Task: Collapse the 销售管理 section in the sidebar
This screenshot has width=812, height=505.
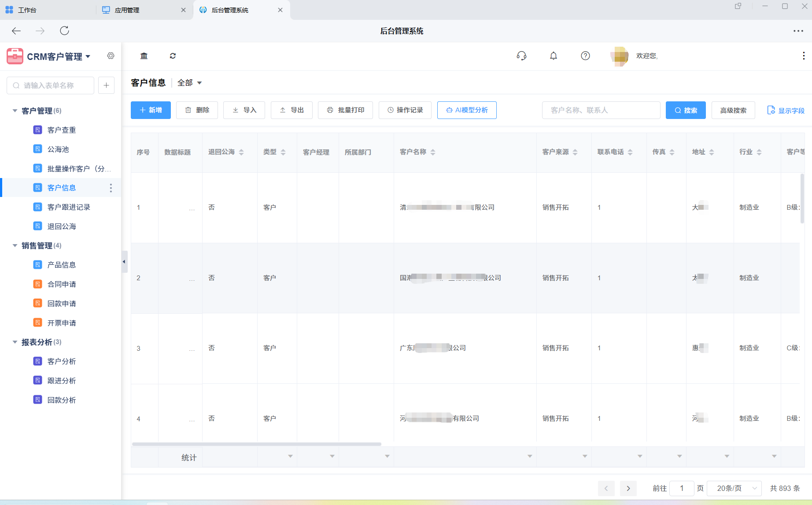Action: (15, 245)
